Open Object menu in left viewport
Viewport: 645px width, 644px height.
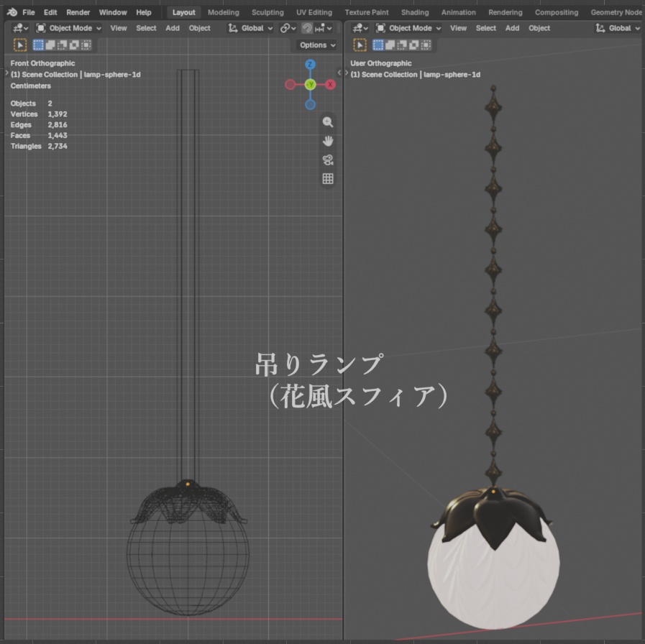(199, 28)
